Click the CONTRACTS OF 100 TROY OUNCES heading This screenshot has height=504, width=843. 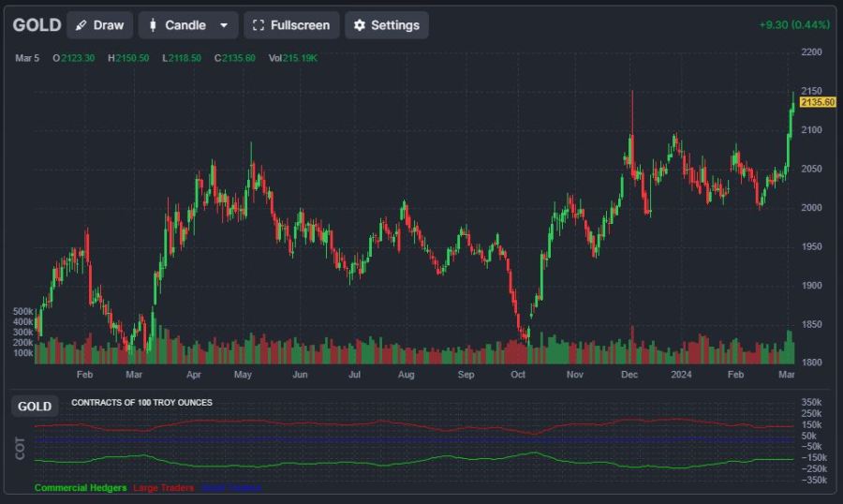click(x=141, y=403)
